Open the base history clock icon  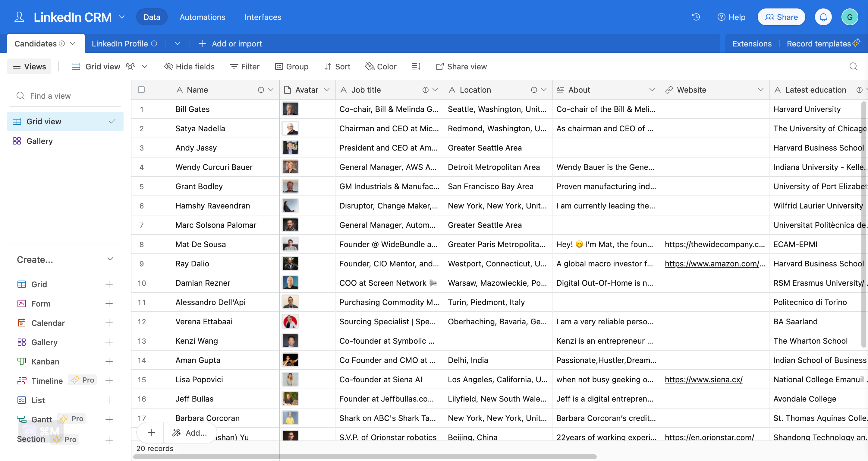696,17
